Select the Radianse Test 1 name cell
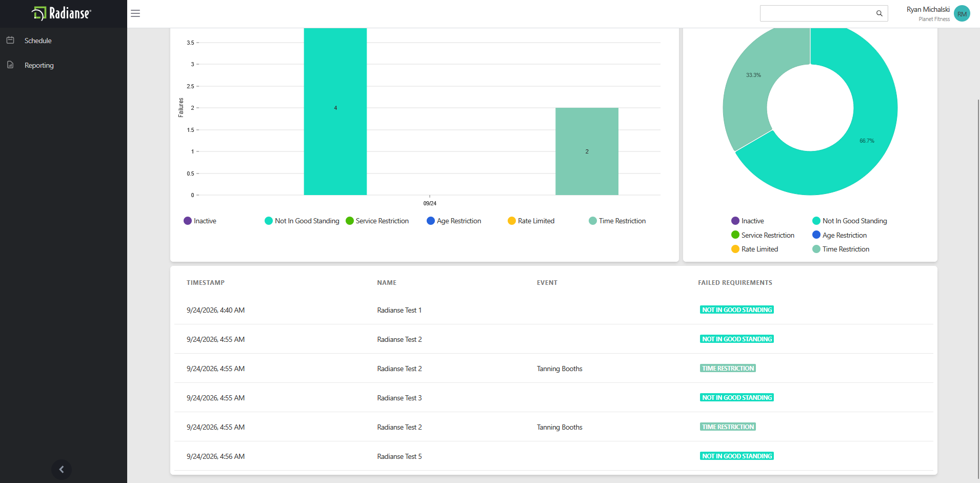This screenshot has width=980, height=483. 399,310
